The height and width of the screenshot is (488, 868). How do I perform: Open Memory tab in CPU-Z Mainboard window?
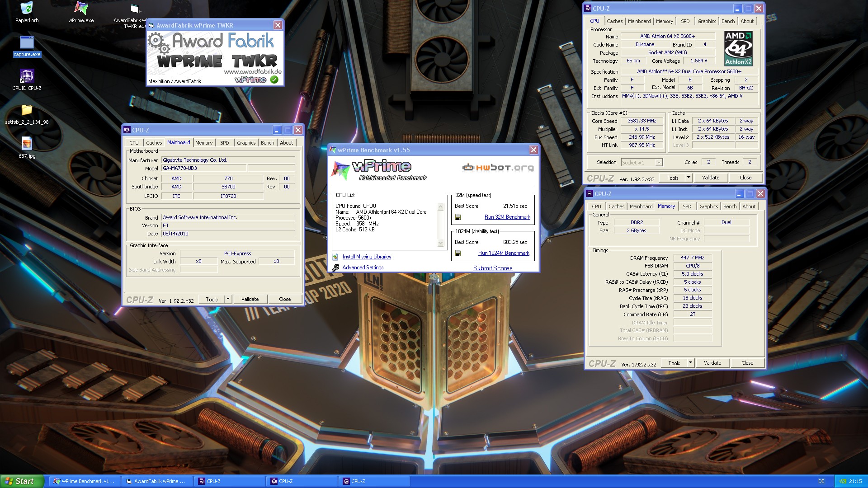(x=204, y=143)
